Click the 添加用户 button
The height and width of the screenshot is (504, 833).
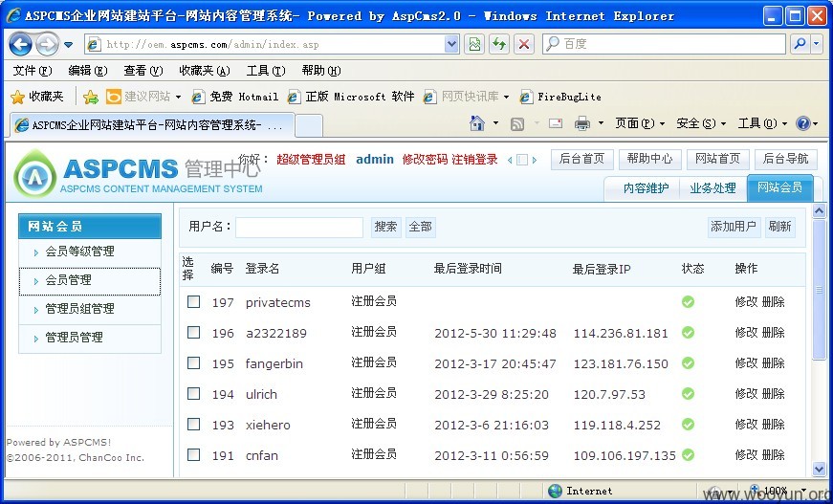(734, 227)
